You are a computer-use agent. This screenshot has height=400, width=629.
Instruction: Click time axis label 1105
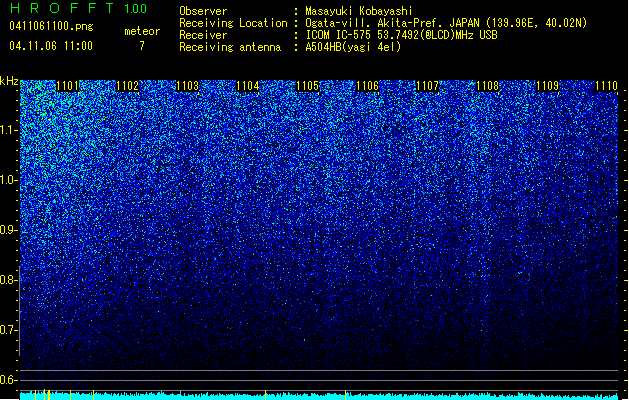pos(308,86)
